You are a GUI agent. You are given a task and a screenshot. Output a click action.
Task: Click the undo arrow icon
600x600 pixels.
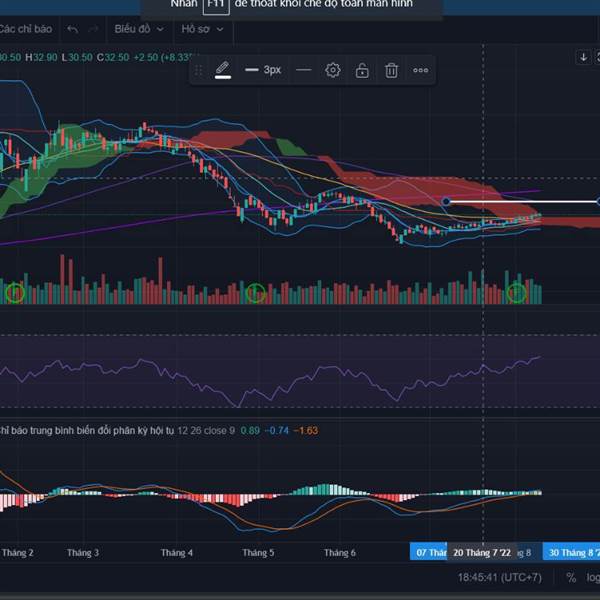click(x=73, y=29)
